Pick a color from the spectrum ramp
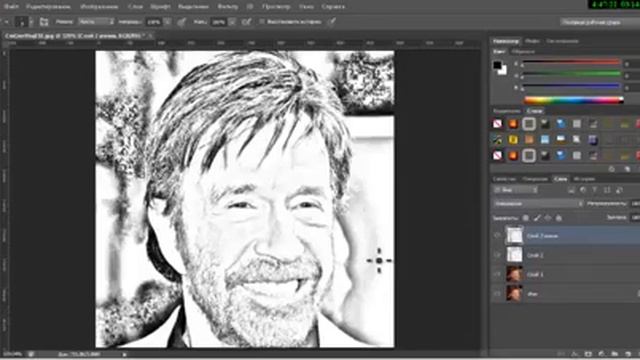 pyautogui.click(x=573, y=100)
